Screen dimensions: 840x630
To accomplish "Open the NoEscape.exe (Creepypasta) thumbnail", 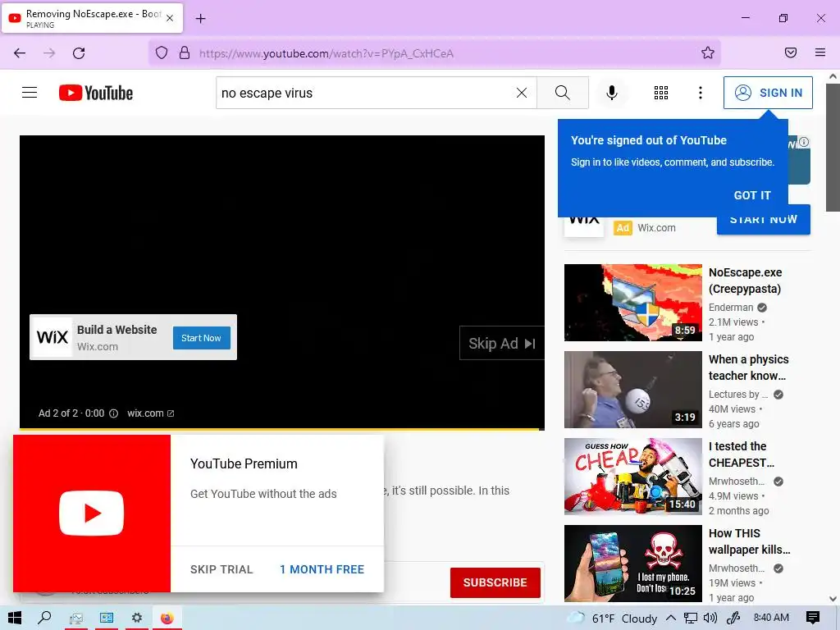I will (x=632, y=303).
